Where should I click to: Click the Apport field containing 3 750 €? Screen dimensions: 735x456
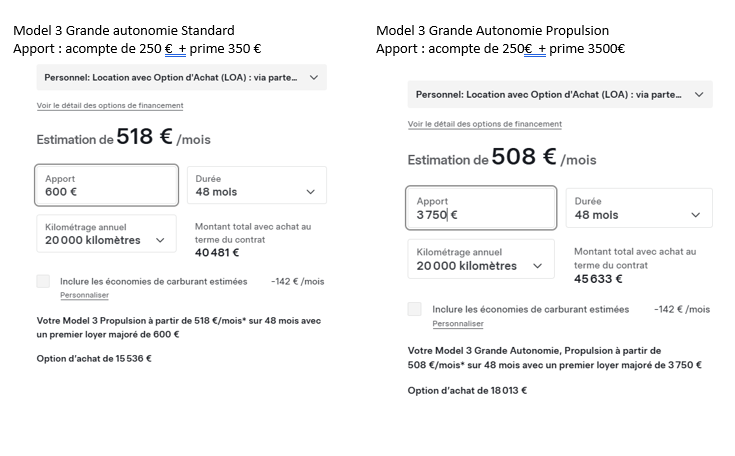(481, 208)
